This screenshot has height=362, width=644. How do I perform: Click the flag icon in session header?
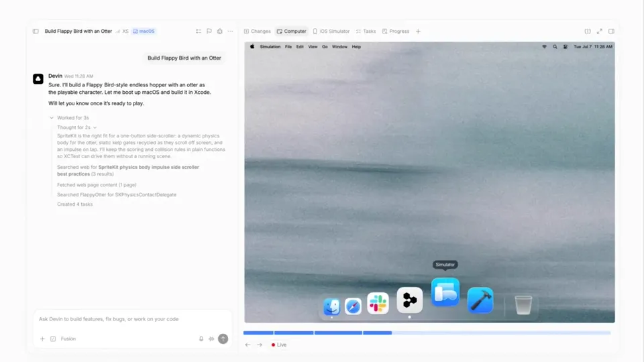[209, 32]
